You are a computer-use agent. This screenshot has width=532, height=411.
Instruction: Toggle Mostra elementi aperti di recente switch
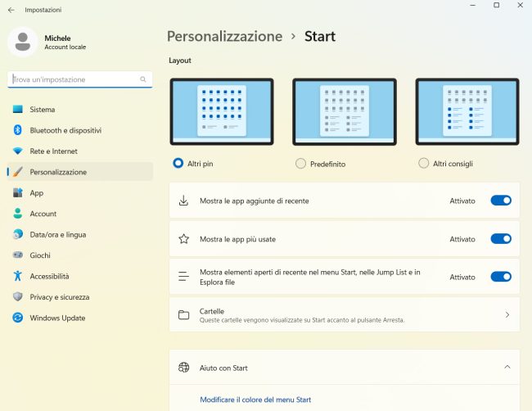tap(501, 277)
